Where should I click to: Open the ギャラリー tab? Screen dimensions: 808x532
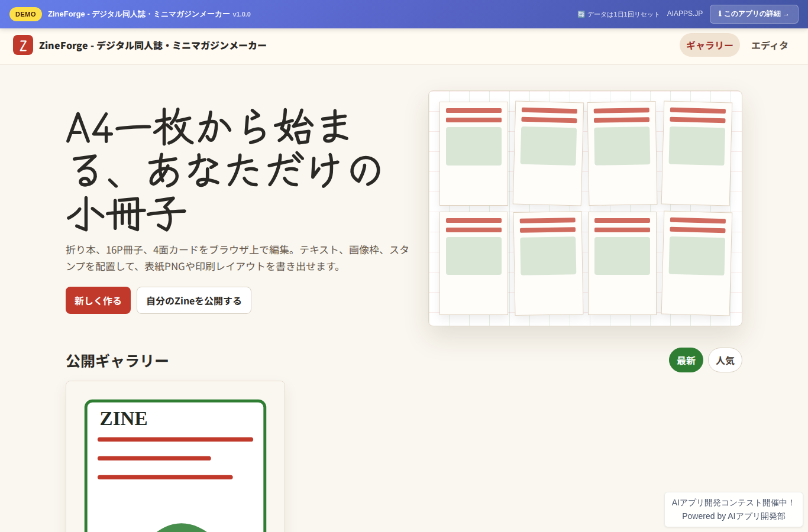pos(709,46)
